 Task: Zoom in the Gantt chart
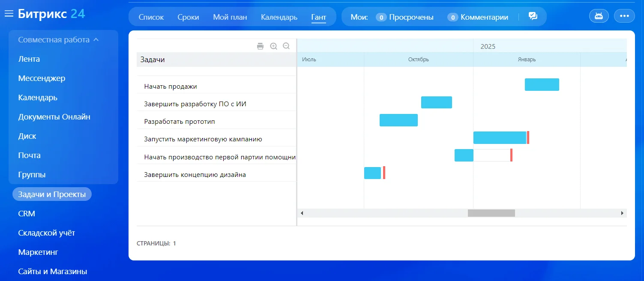(273, 46)
